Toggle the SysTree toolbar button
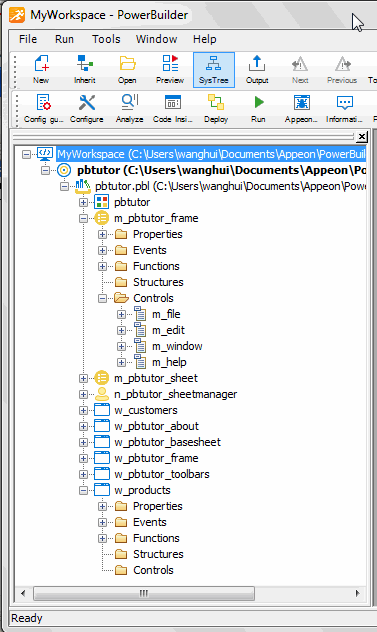The height and width of the screenshot is (632, 377). coord(214,69)
